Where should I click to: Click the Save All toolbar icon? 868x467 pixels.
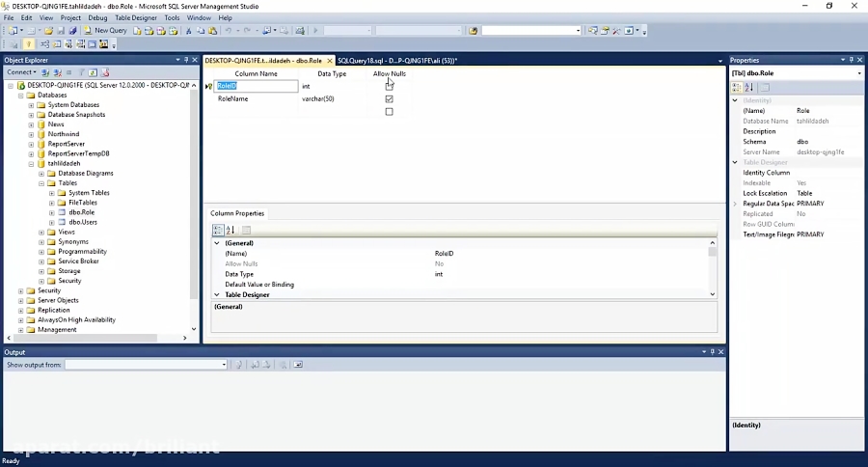(x=72, y=31)
